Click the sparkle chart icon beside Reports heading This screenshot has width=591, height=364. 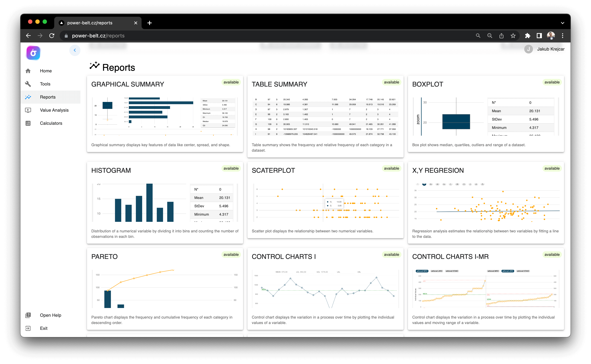pos(94,65)
